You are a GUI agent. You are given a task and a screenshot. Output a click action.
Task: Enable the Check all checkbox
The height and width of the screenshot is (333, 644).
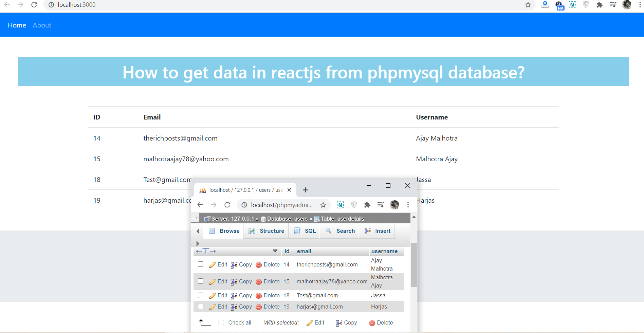(x=221, y=322)
